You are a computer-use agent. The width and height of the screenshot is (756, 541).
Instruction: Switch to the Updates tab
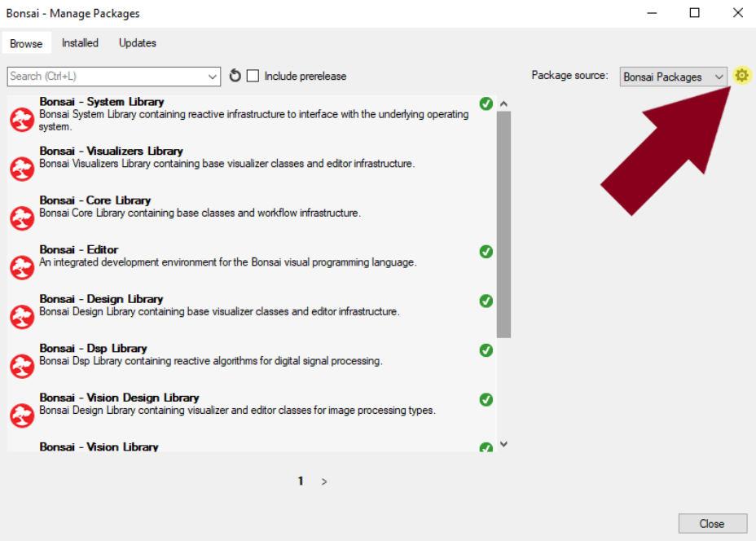138,43
